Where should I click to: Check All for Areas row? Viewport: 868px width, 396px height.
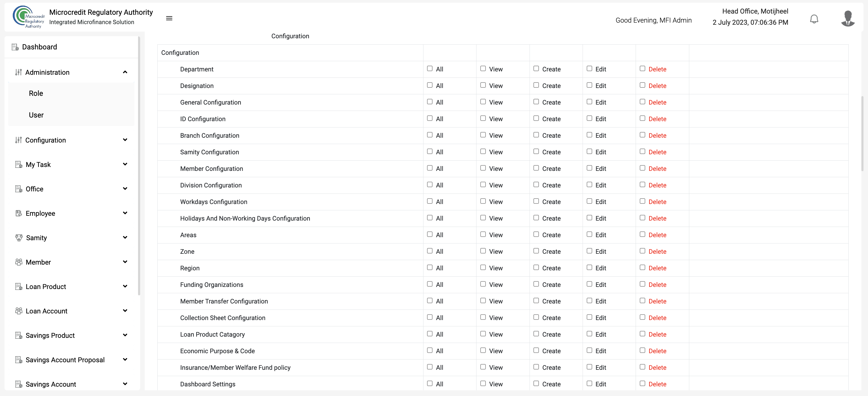[x=429, y=234]
